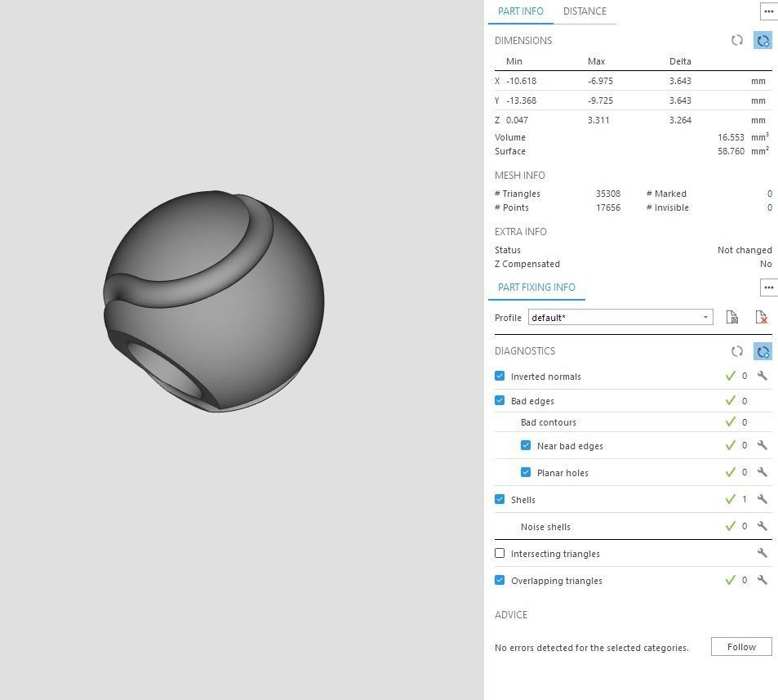Click the Planar holes wrench icon
This screenshot has height=700, width=778.
(762, 472)
